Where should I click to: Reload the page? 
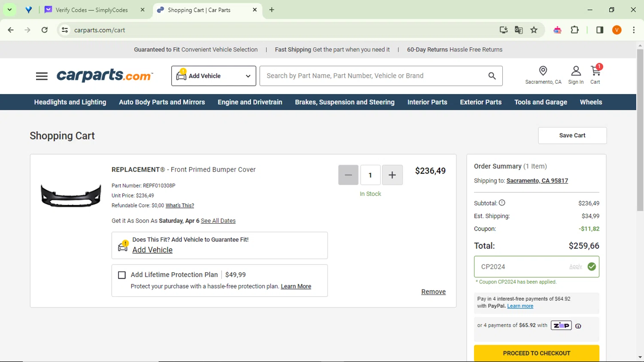45,30
